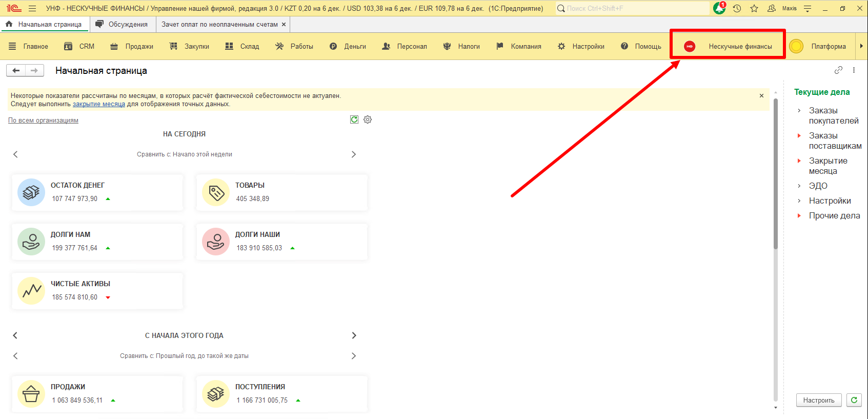Open the Налоги section

[461, 46]
